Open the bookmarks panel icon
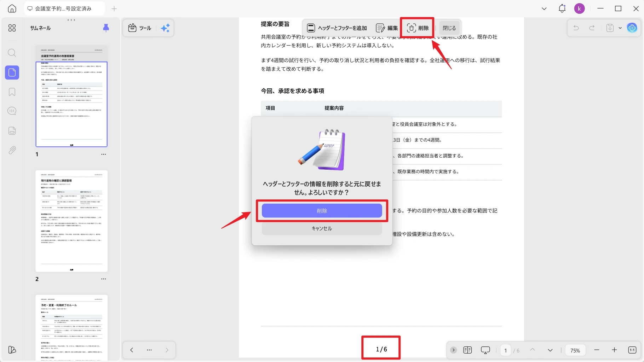 click(x=12, y=92)
